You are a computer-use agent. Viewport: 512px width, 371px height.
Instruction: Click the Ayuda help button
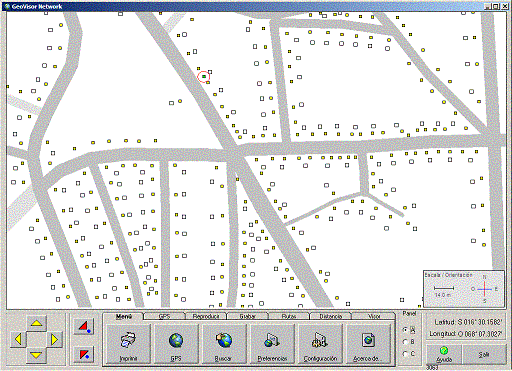[444, 354]
